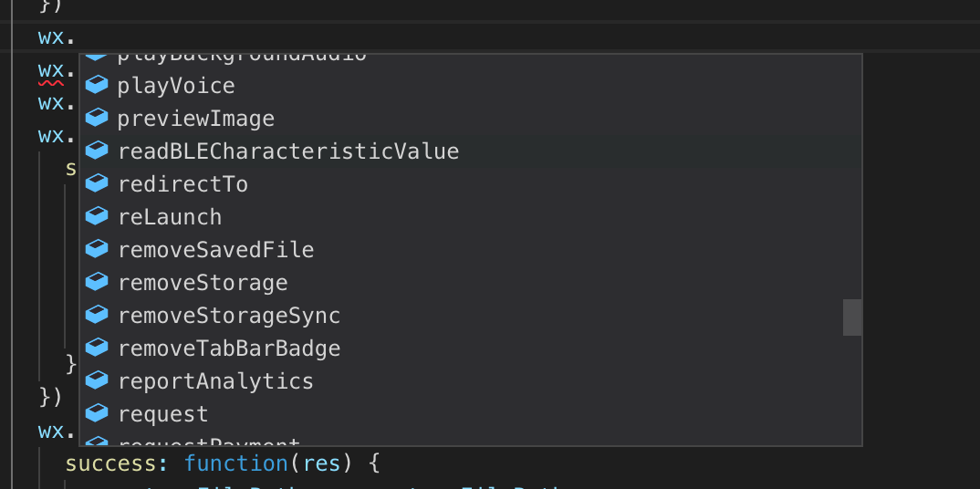
Task: Click the cube icon beside readBLECharacteristicValue
Action: [97, 151]
